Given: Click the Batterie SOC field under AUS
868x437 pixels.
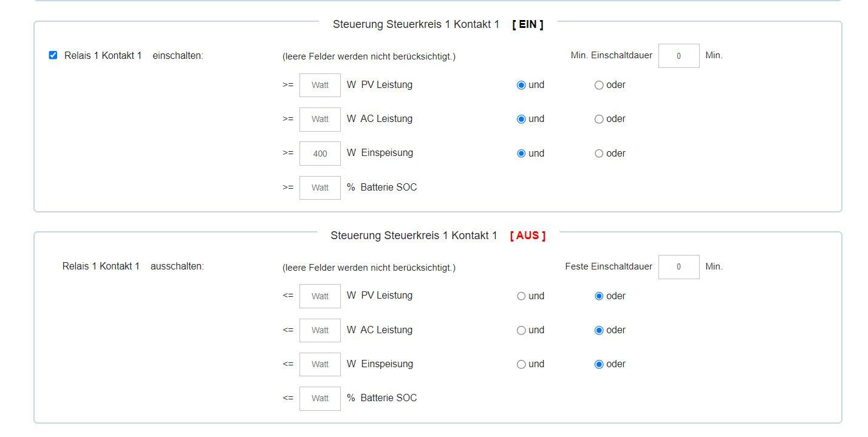Looking at the screenshot, I should tap(320, 398).
